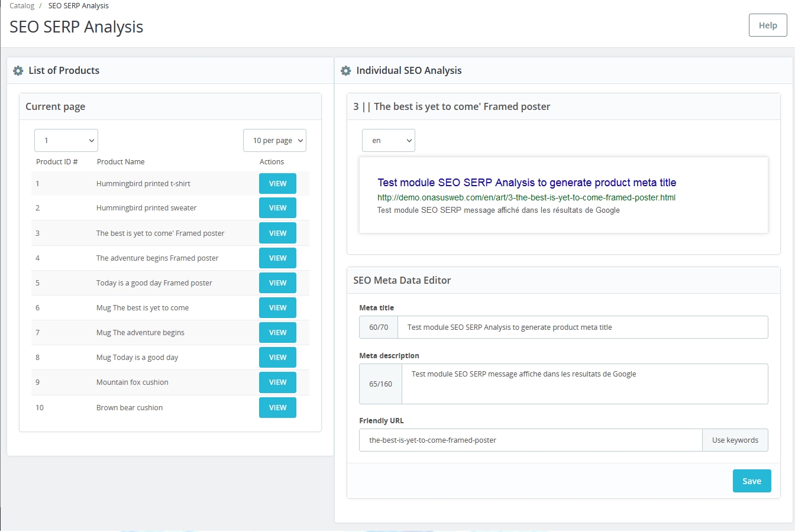Open the language selector showing en
The width and height of the screenshot is (795, 532).
tap(388, 140)
